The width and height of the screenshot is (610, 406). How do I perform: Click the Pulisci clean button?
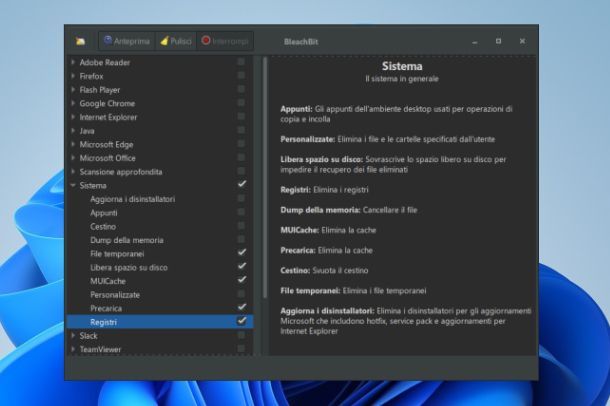click(x=176, y=41)
